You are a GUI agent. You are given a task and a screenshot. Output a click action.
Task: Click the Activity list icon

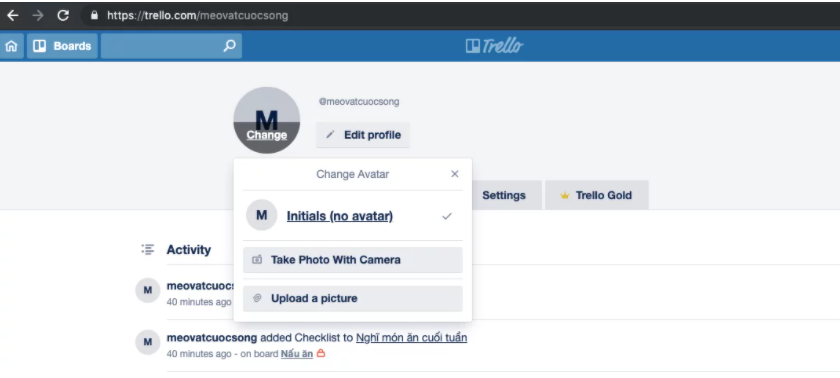148,250
